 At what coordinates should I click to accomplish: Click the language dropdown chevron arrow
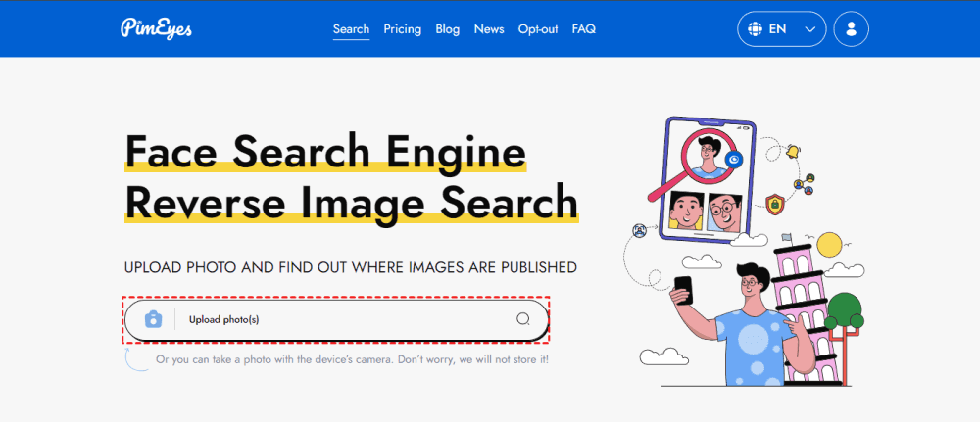point(810,29)
